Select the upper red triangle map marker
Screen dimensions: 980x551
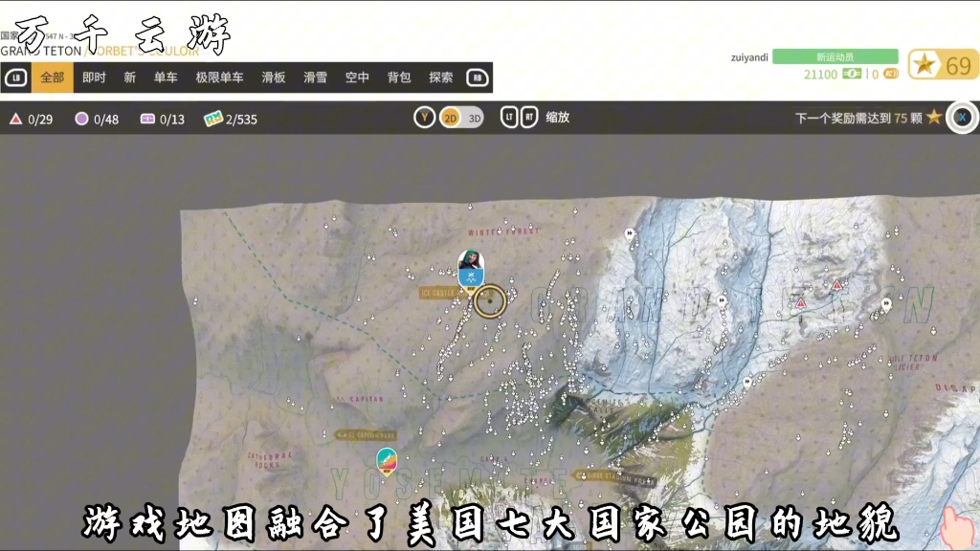pos(836,285)
